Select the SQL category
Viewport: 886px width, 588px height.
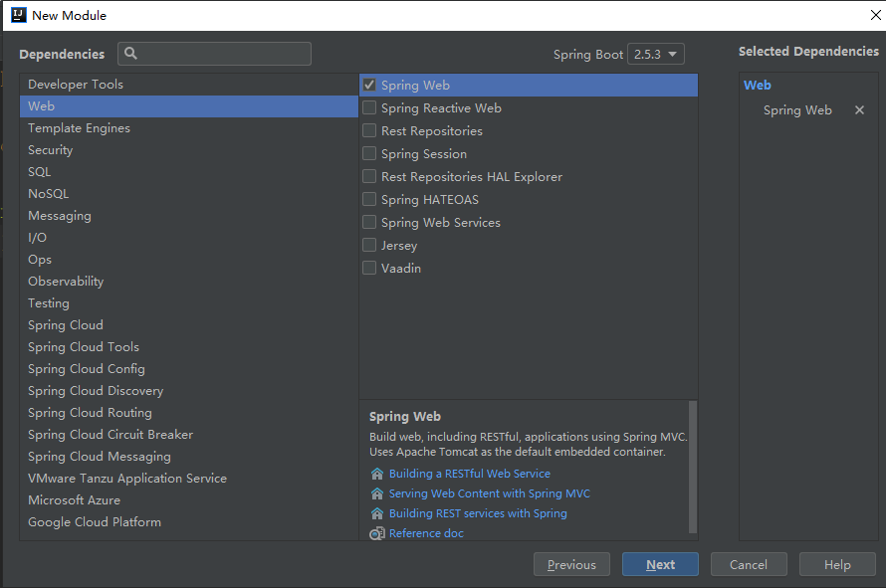(x=189, y=172)
